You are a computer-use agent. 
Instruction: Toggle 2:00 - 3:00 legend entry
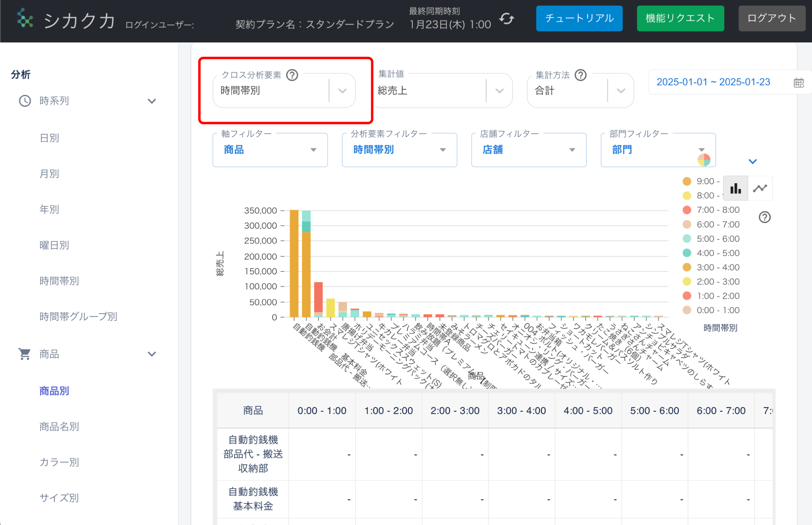pyautogui.click(x=711, y=282)
